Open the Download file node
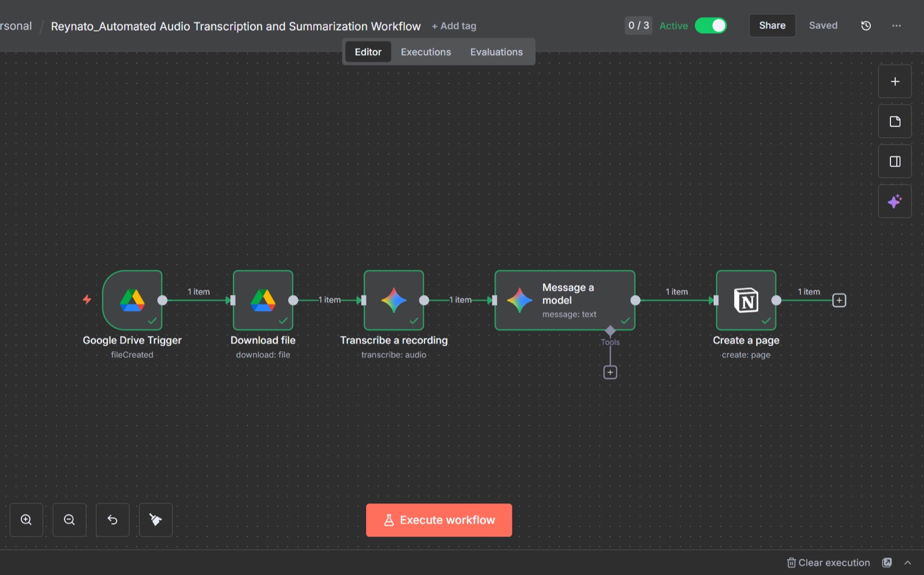Viewport: 924px width, 575px height. coord(263,301)
